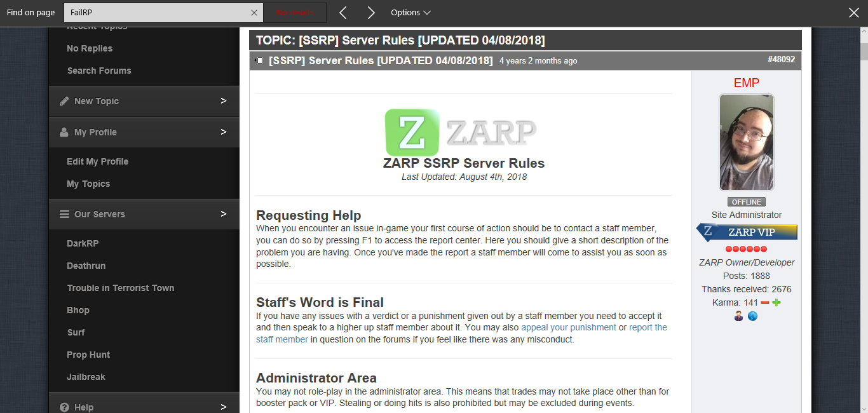Click the message title Server Rules
Screen dimensions: 868x413
point(381,60)
